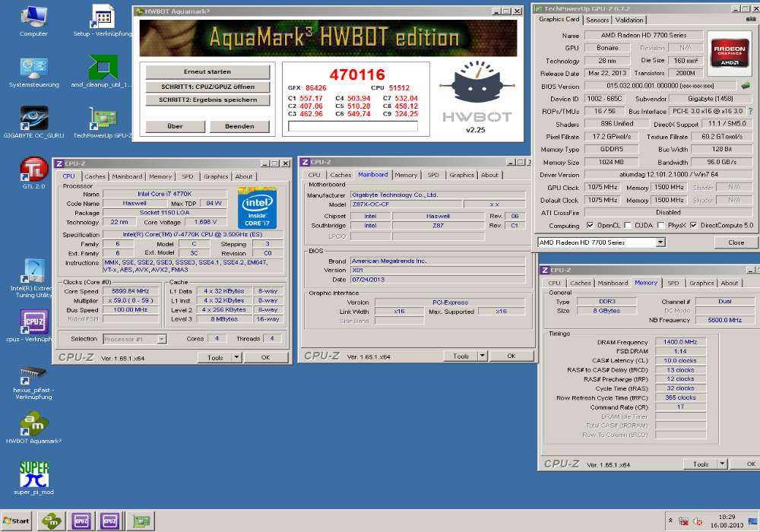Click the network tray icon with red X
The width and height of the screenshot is (760, 532).
pos(683,521)
